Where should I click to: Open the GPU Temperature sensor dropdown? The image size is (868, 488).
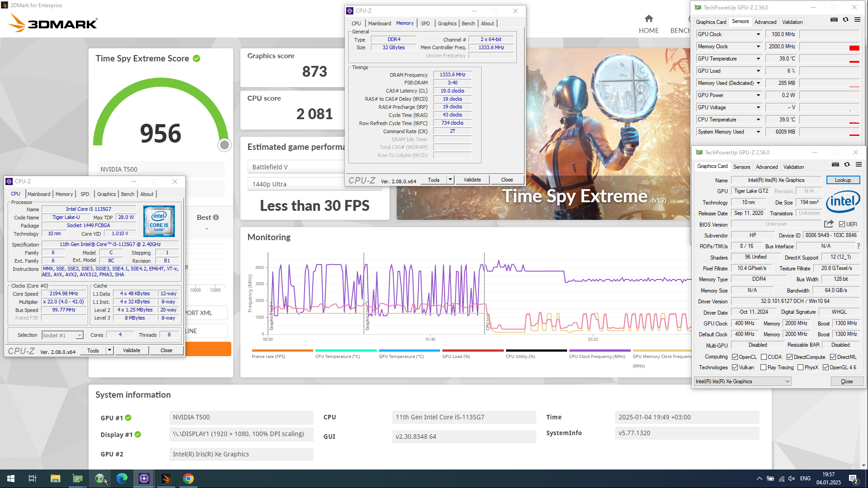coord(758,59)
